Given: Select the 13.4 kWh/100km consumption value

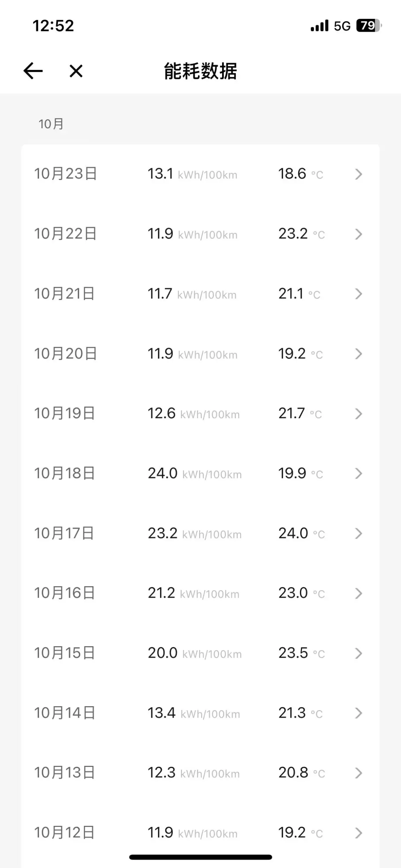Looking at the screenshot, I should tap(194, 713).
